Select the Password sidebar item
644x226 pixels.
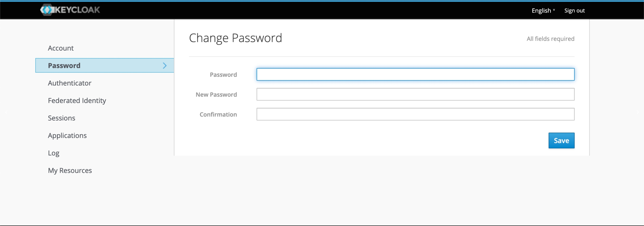64,66
